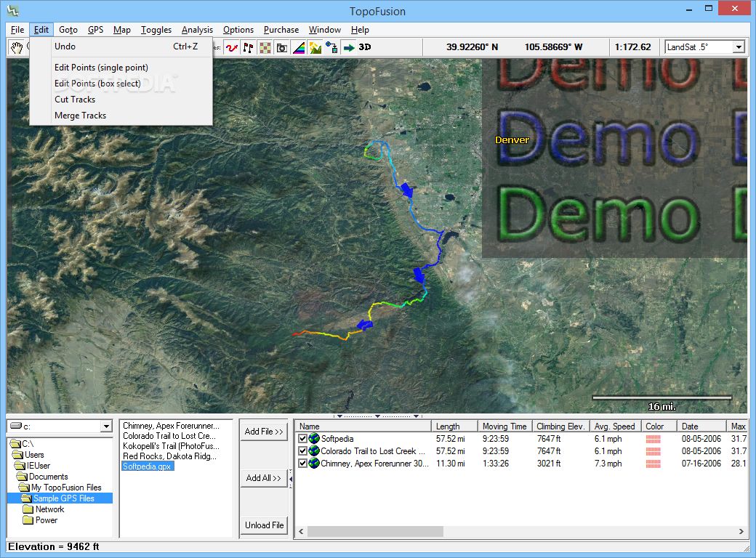Click the rainbow gradient color toolbar icon
The image size is (756, 558).
[299, 47]
